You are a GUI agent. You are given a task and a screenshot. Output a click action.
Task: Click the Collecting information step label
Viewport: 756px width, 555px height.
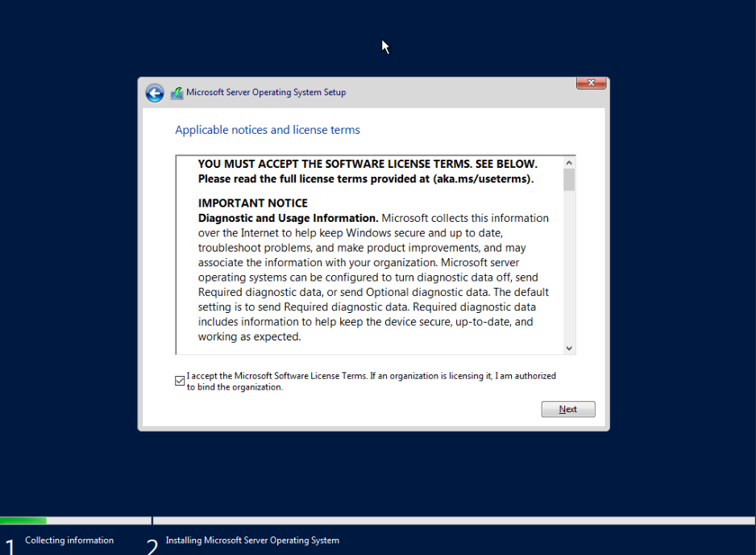point(69,540)
